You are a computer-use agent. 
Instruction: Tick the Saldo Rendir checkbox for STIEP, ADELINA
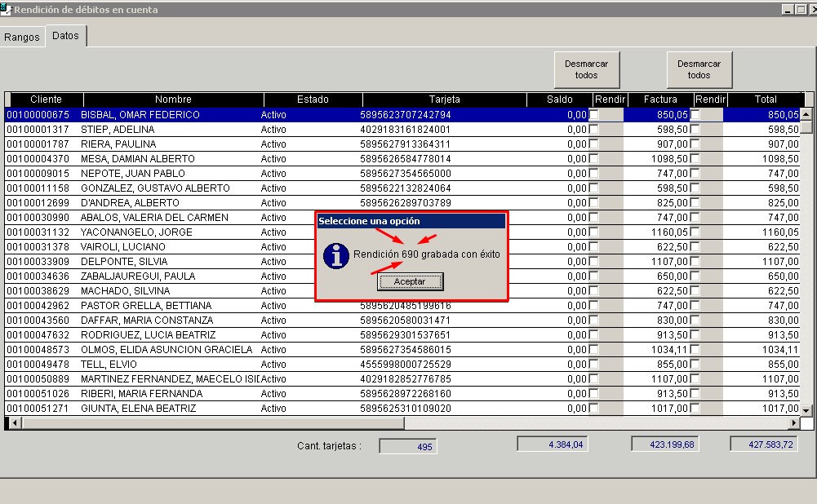594,130
